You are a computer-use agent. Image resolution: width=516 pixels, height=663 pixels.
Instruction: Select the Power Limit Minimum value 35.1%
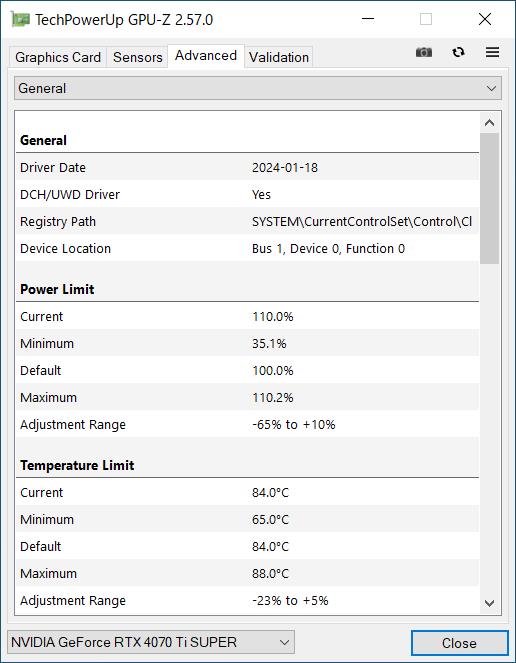[x=269, y=344]
